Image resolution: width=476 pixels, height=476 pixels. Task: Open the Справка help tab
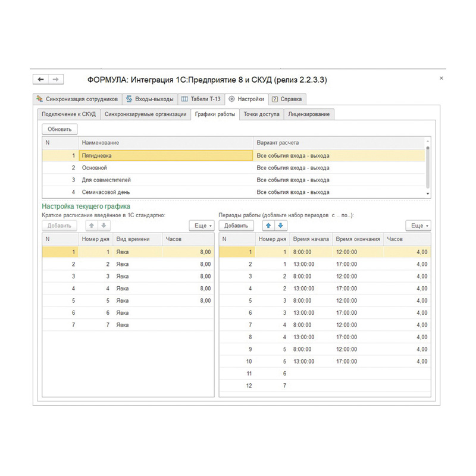(x=287, y=99)
